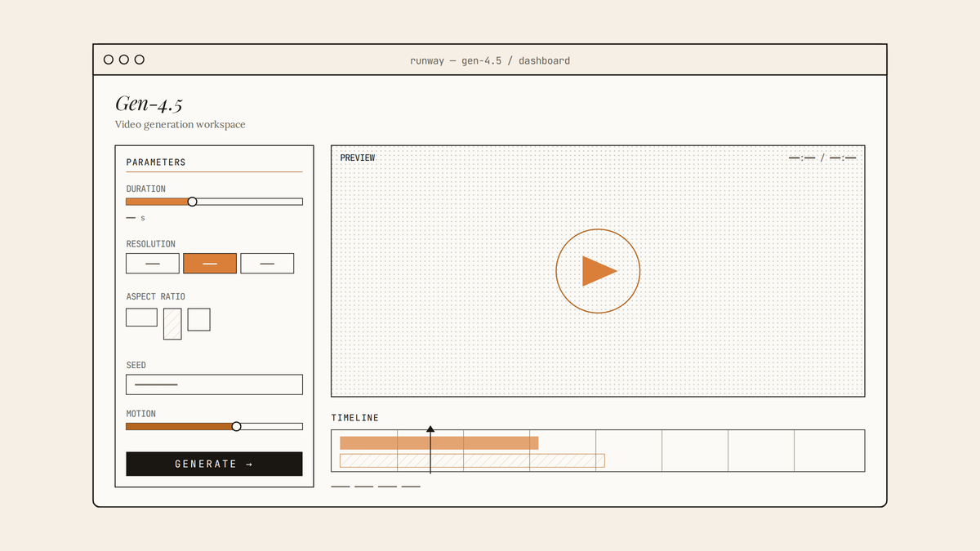This screenshot has width=980, height=551.
Task: Select the solid orange timeline clip
Action: tap(439, 442)
